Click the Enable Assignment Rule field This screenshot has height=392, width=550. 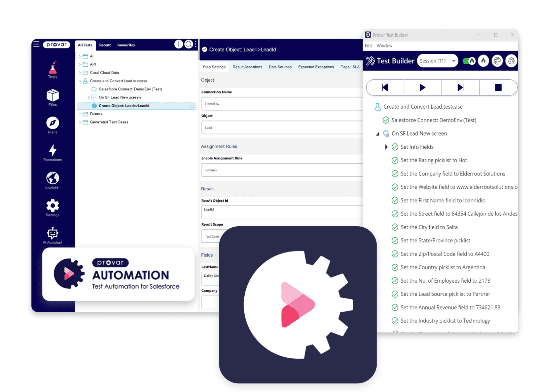click(282, 170)
